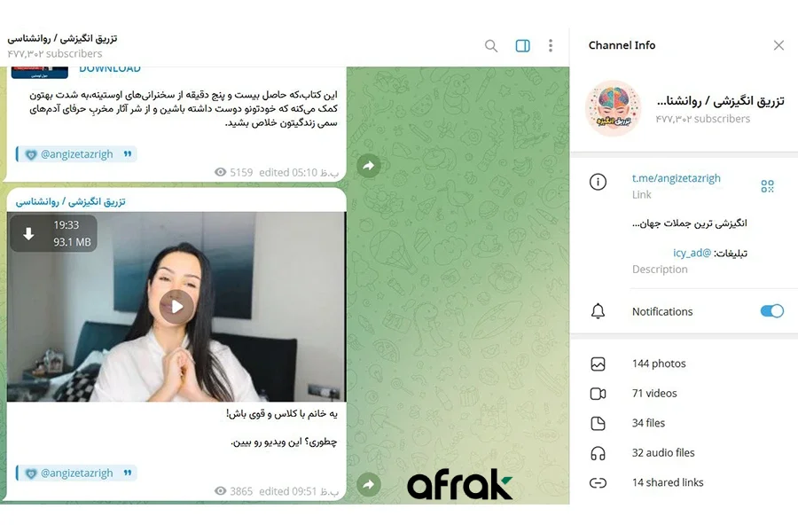Screen dimensions: 798x532
Task: Click the DOWNLOAD link on the book post
Action: coord(109,69)
